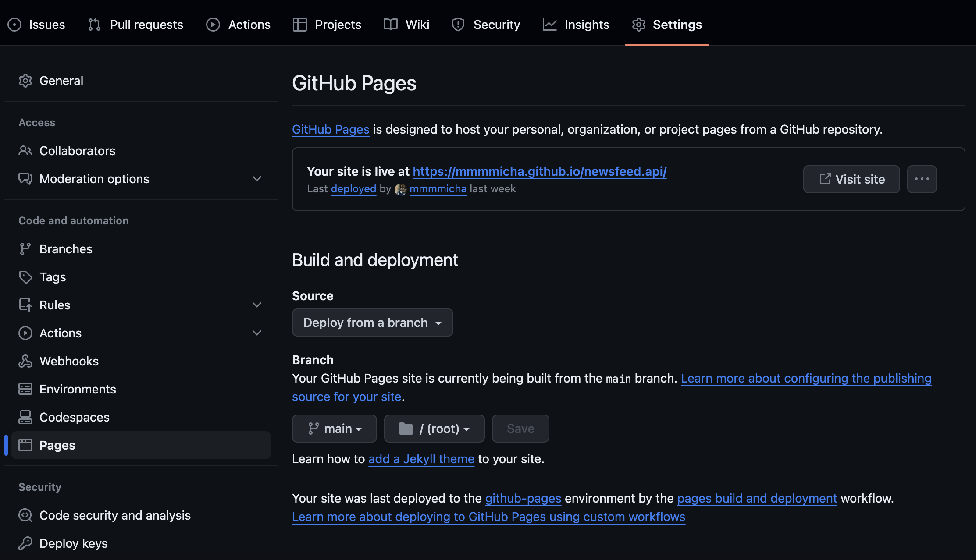The height and width of the screenshot is (560, 976).
Task: Go to the Wiki tab
Action: click(406, 25)
